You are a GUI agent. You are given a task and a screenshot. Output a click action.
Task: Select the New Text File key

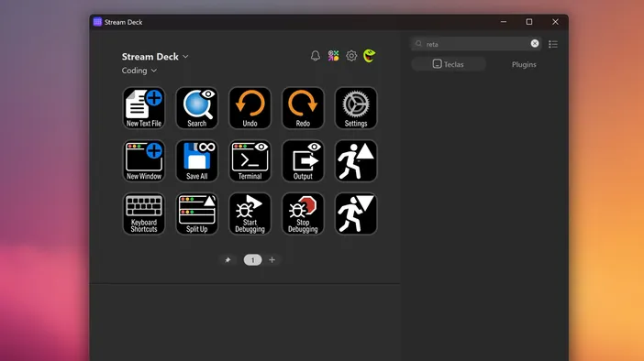pos(144,108)
